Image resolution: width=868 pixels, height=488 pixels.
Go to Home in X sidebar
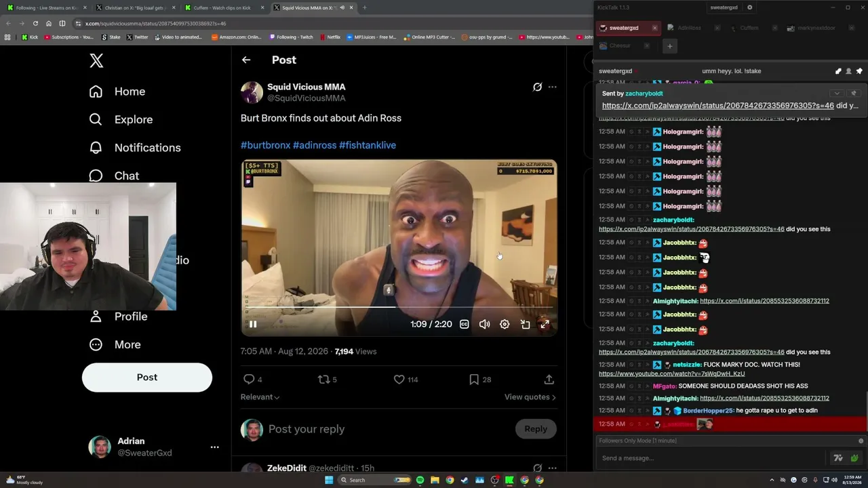(117, 91)
